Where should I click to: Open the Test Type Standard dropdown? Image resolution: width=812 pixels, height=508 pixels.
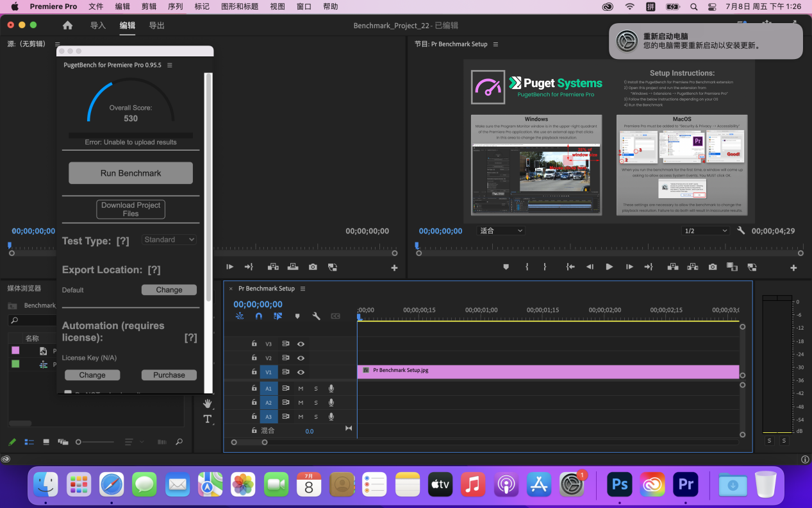pos(169,239)
